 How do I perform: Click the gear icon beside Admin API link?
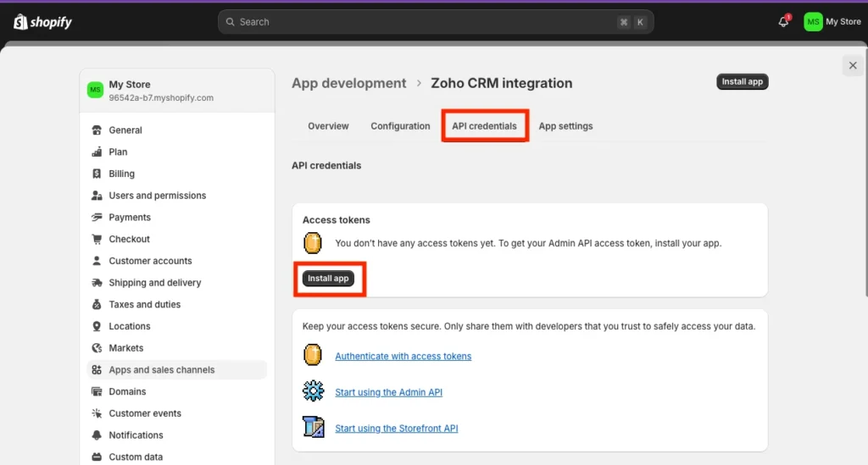314,391
